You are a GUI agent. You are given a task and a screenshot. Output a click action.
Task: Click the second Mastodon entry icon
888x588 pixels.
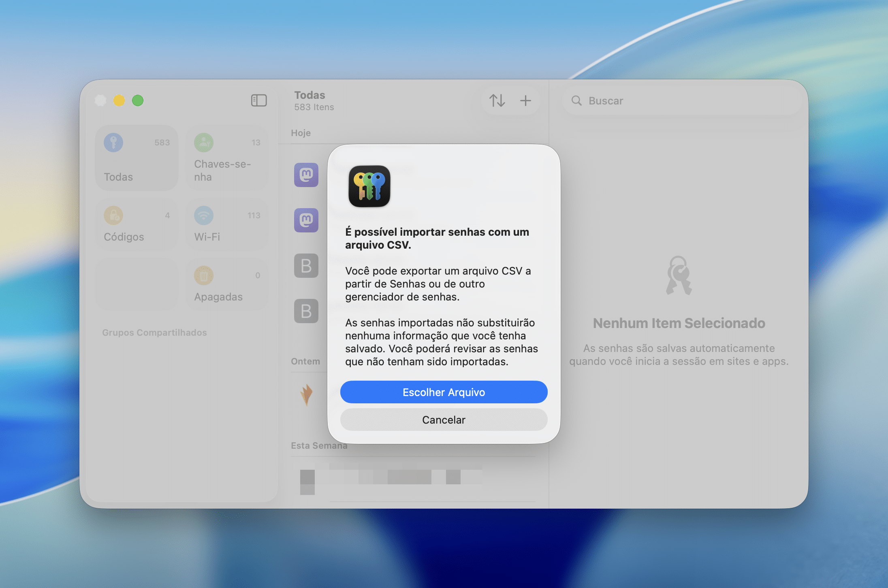pyautogui.click(x=306, y=220)
